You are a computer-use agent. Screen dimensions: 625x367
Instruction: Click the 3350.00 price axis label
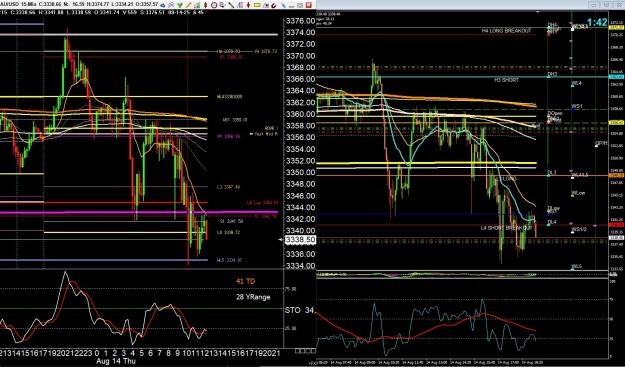[x=301, y=172]
